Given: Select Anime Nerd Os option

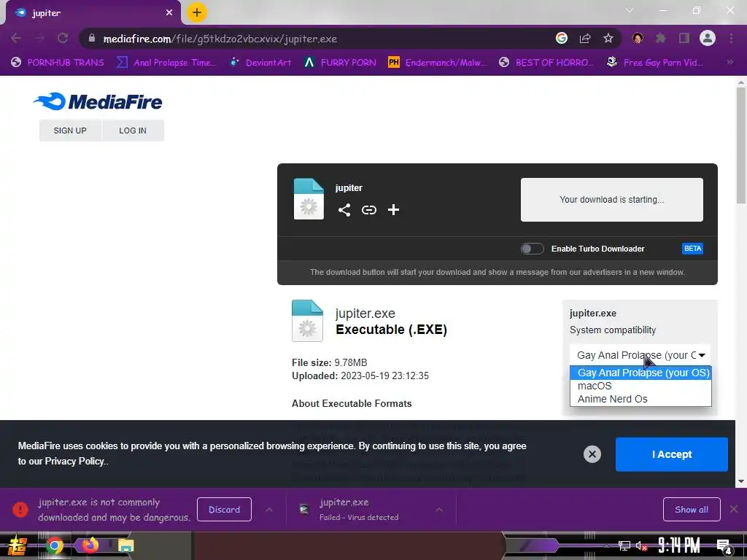Looking at the screenshot, I should click(x=640, y=399).
